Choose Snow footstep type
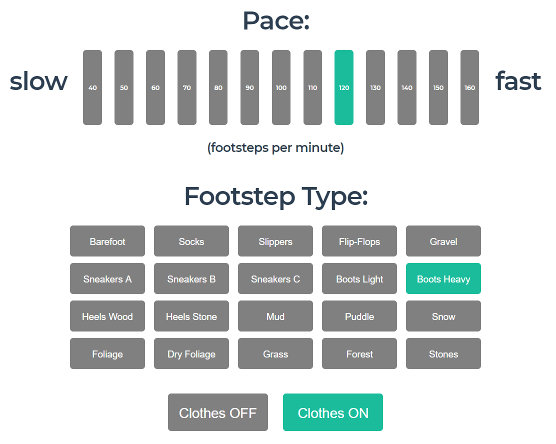 click(444, 316)
